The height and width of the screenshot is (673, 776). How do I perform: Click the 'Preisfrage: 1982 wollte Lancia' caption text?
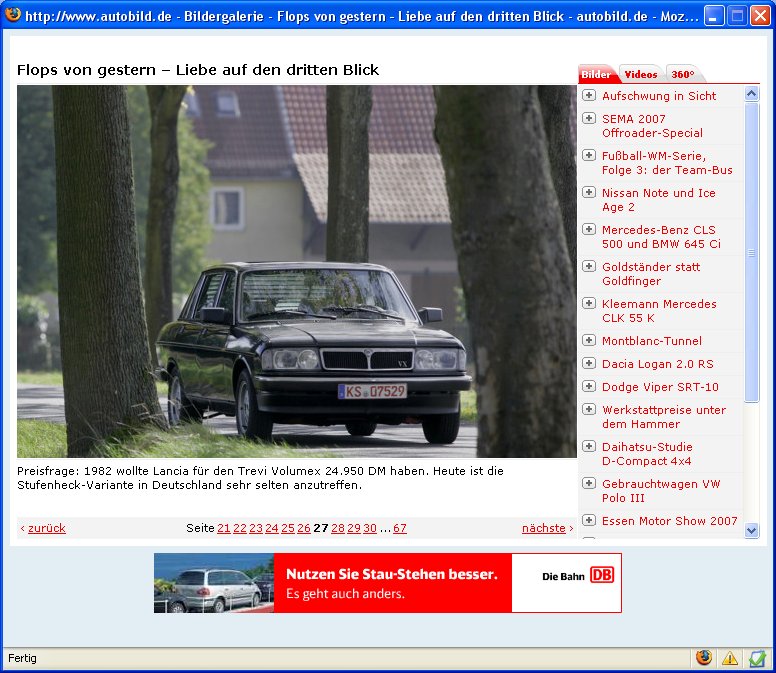260,478
